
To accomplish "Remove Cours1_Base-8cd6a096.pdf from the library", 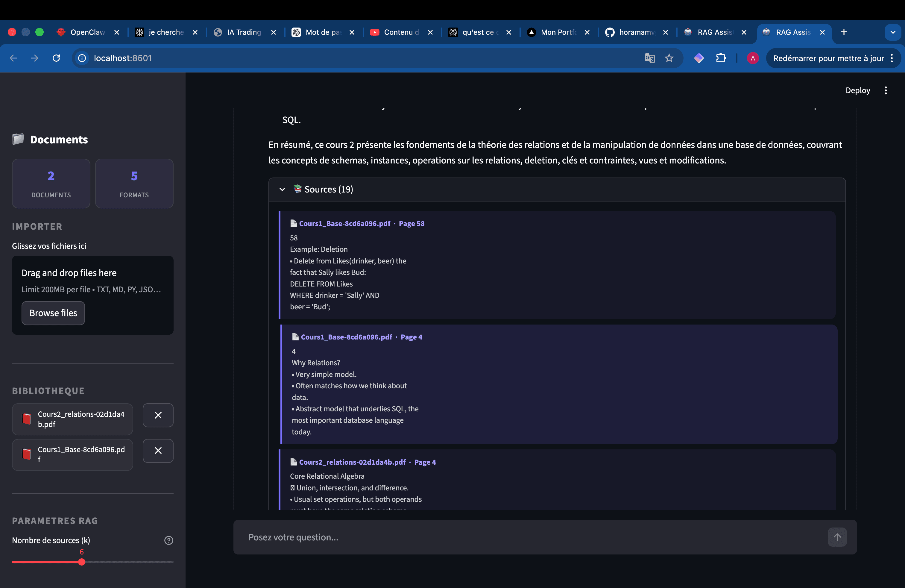I will pos(158,451).
